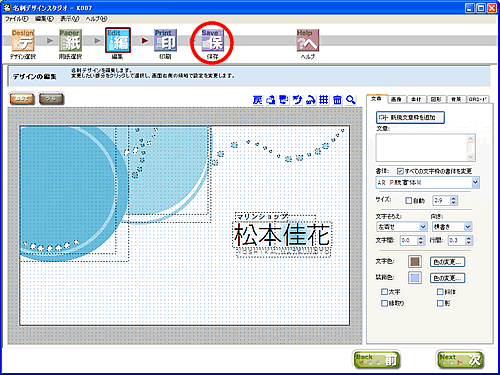Click the green Back button
This screenshot has width=500, height=375.
click(377, 360)
